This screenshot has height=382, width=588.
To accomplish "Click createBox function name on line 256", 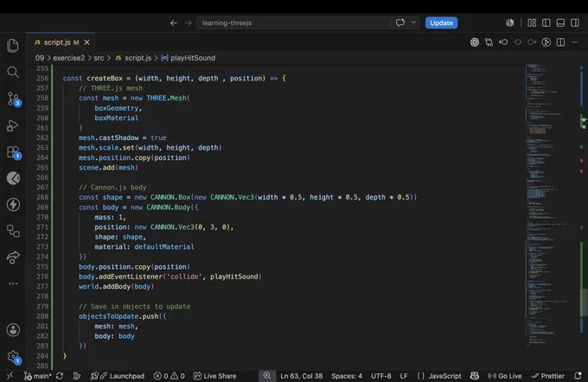I will [x=105, y=78].
